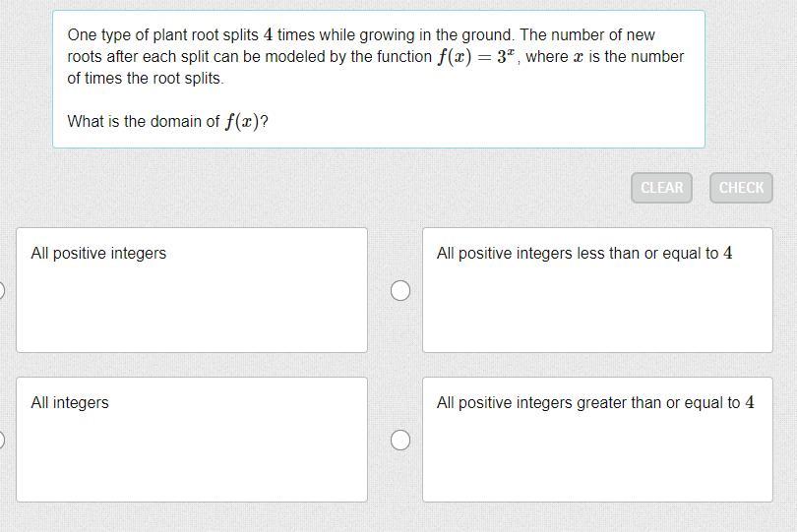Click the 'All positive integers' answer text
Screen dimensions: 797x532
tap(98, 253)
